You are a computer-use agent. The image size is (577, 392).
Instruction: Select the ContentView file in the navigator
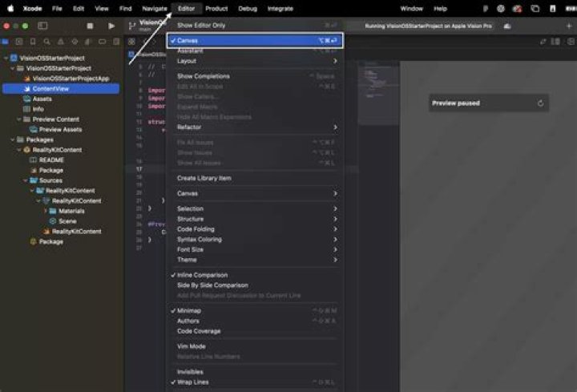[x=61, y=89]
